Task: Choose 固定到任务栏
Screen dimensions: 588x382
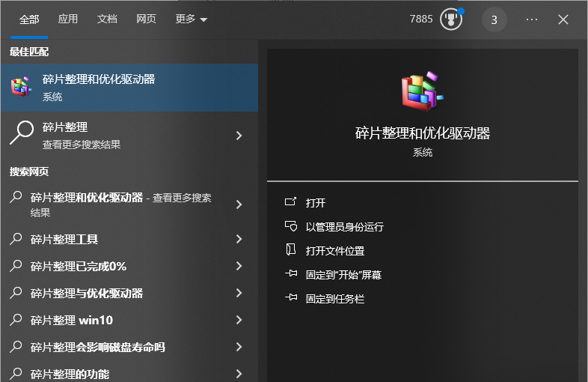Action: click(335, 299)
